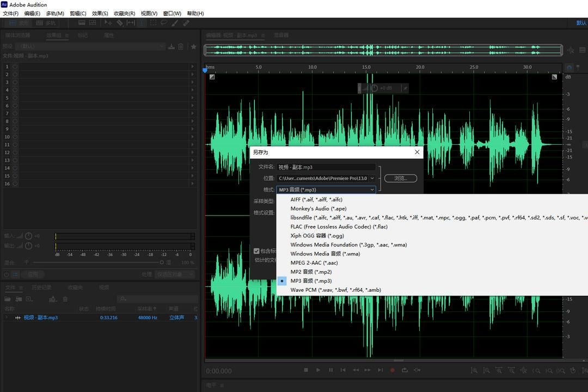Viewport: 588px width, 392px height.
Task: Toggle power for effect slot 1
Action: click(x=15, y=66)
